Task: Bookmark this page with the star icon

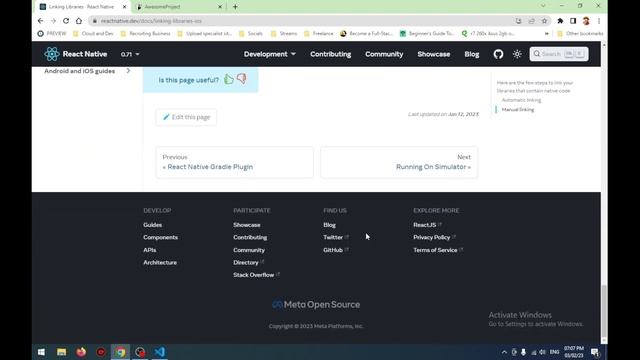Action: (x=544, y=21)
